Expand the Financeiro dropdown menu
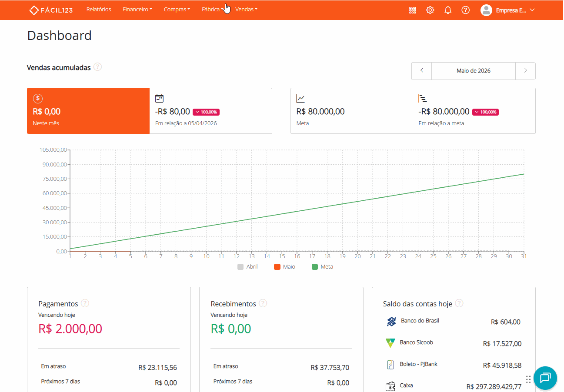The image size is (564, 392). click(137, 10)
